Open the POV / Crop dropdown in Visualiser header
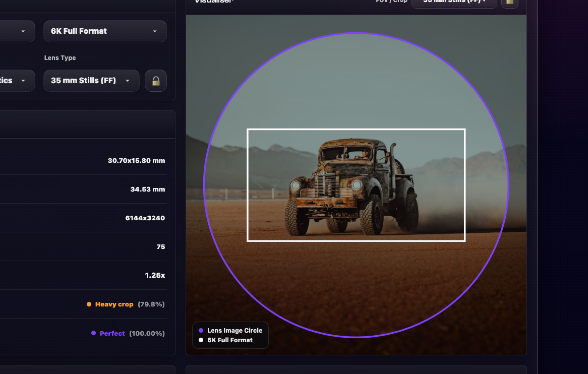Screen dimensions: 588x374 pyautogui.click(x=454, y=2)
